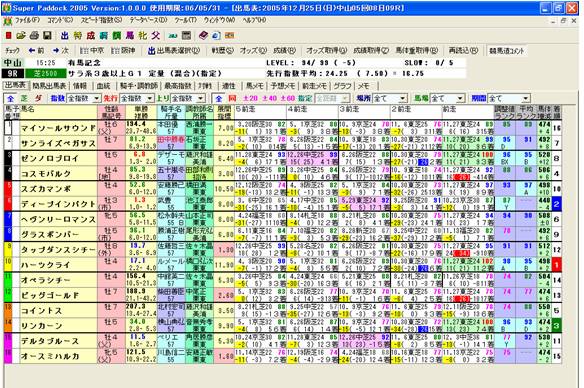Open the ツール(T) menu
Viewport: 584px width, 388px height.
185,20
